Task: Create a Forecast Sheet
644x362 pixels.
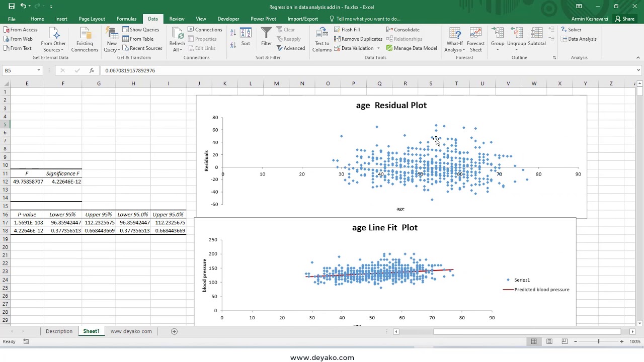Action: click(x=475, y=40)
